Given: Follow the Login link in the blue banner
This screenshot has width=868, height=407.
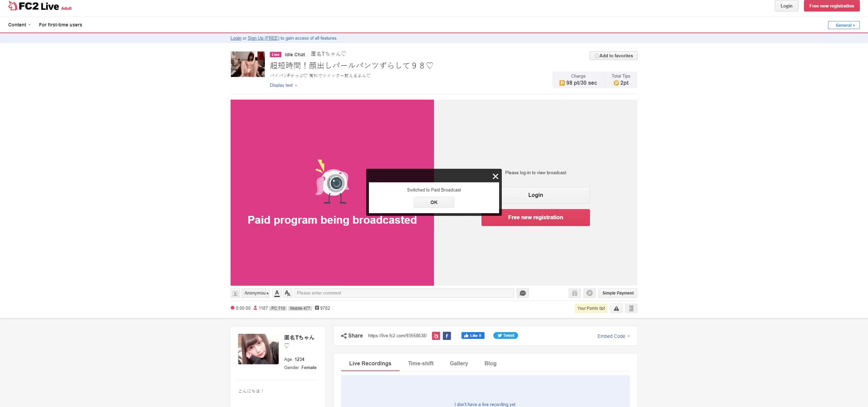Looking at the screenshot, I should 236,38.
